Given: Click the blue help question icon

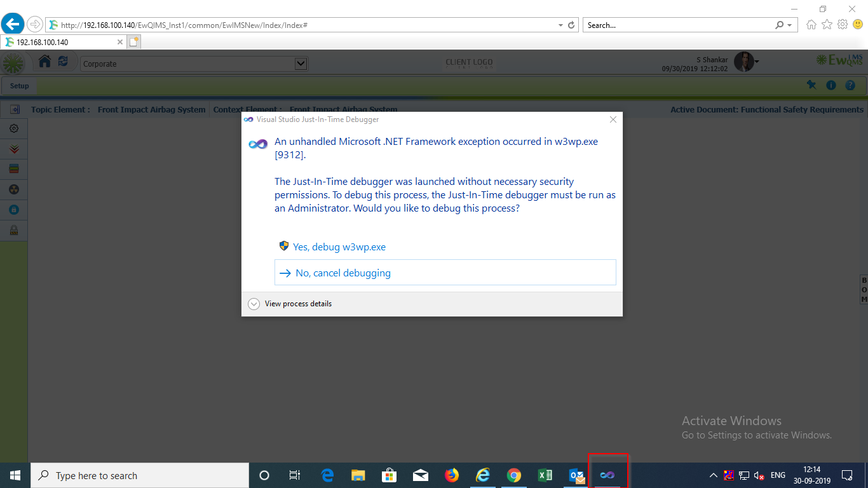Looking at the screenshot, I should 850,85.
